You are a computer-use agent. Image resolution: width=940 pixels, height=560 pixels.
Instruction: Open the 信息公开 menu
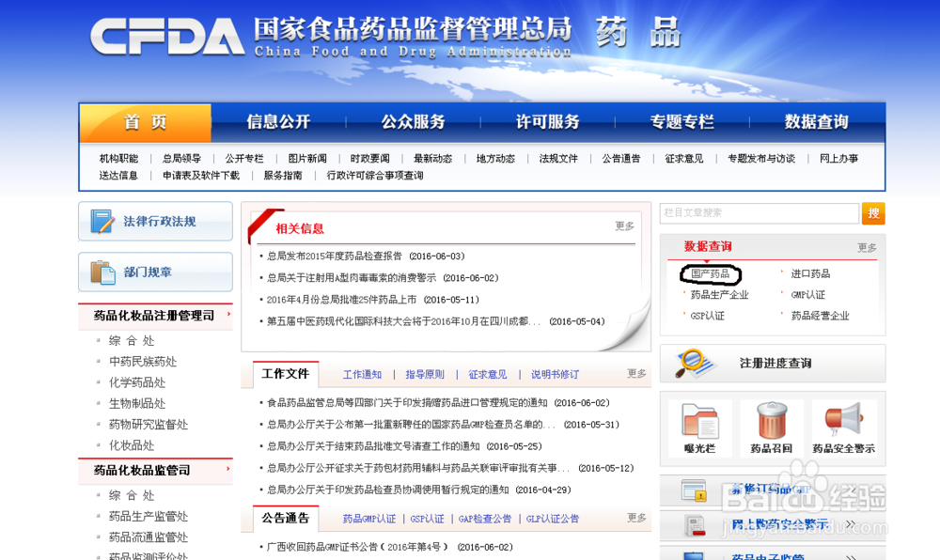click(x=278, y=122)
